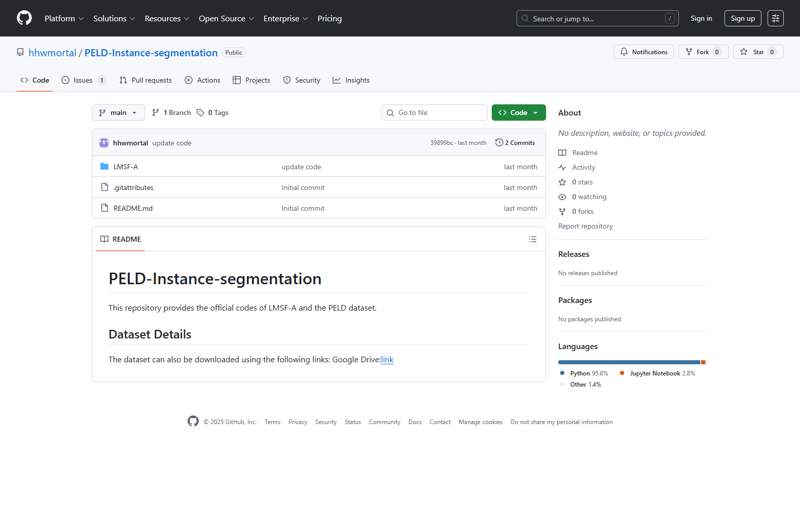The height and width of the screenshot is (532, 800).
Task: Expand the Resources menu
Action: (167, 18)
